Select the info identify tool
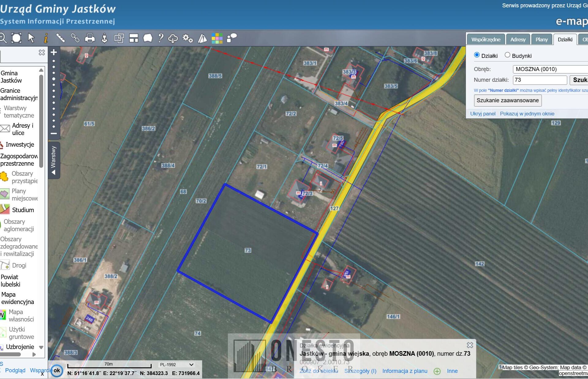The width and height of the screenshot is (588, 379). [46, 38]
